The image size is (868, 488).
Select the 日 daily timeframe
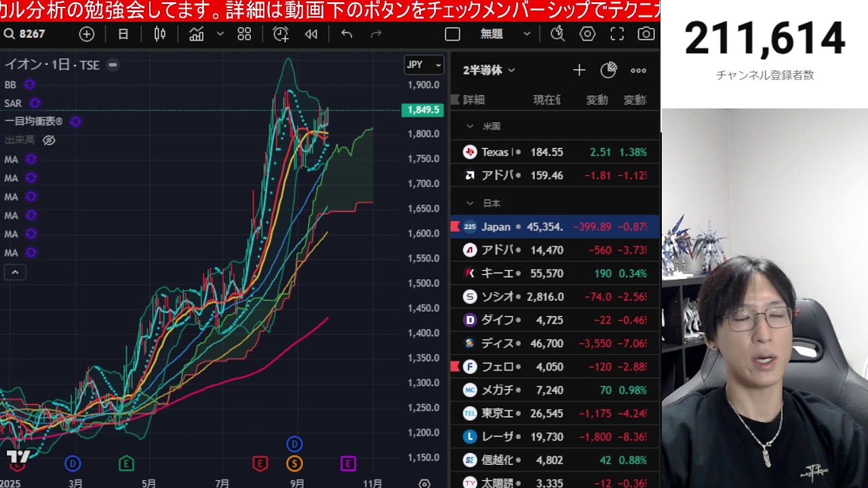tap(123, 34)
